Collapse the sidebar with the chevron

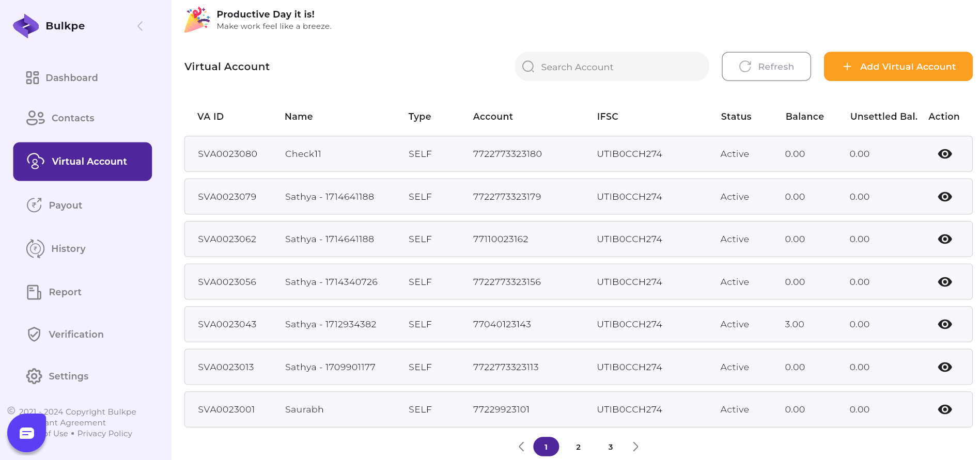tap(140, 26)
